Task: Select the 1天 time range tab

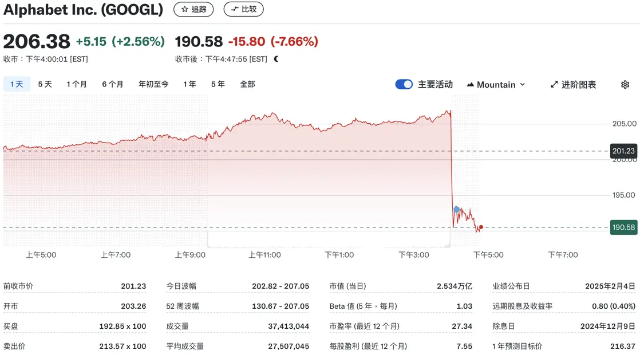Action: pyautogui.click(x=17, y=84)
